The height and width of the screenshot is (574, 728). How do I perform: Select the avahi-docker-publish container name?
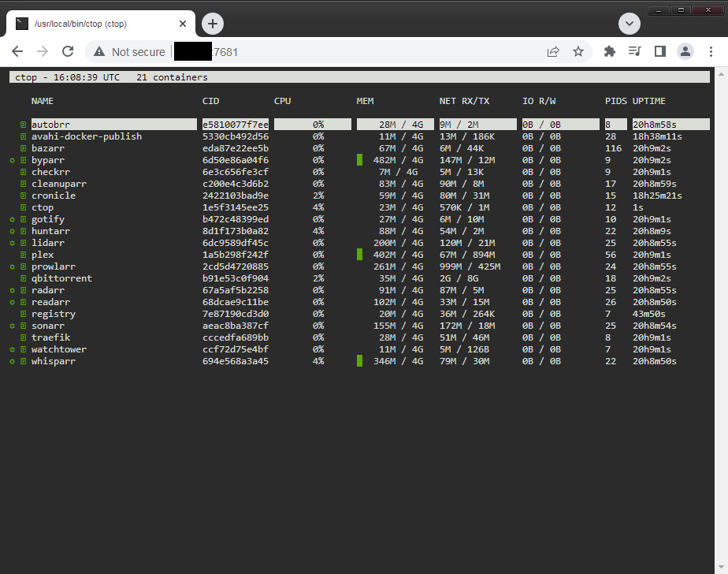click(87, 136)
